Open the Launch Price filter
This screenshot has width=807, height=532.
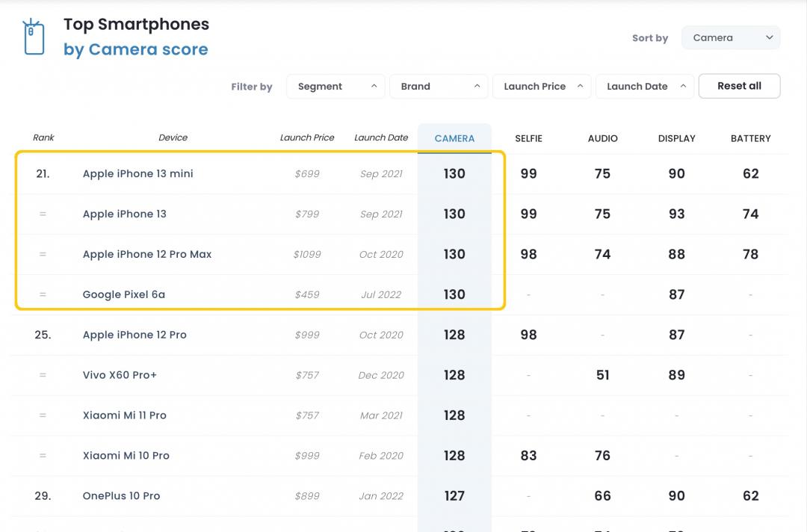tap(542, 87)
